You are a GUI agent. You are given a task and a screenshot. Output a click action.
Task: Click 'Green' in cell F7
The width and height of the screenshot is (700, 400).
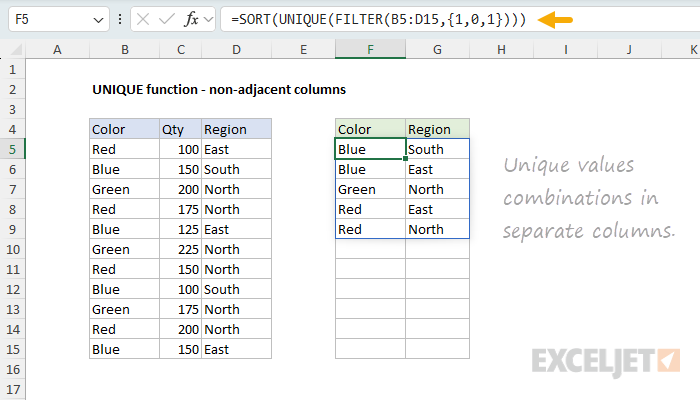pyautogui.click(x=371, y=189)
